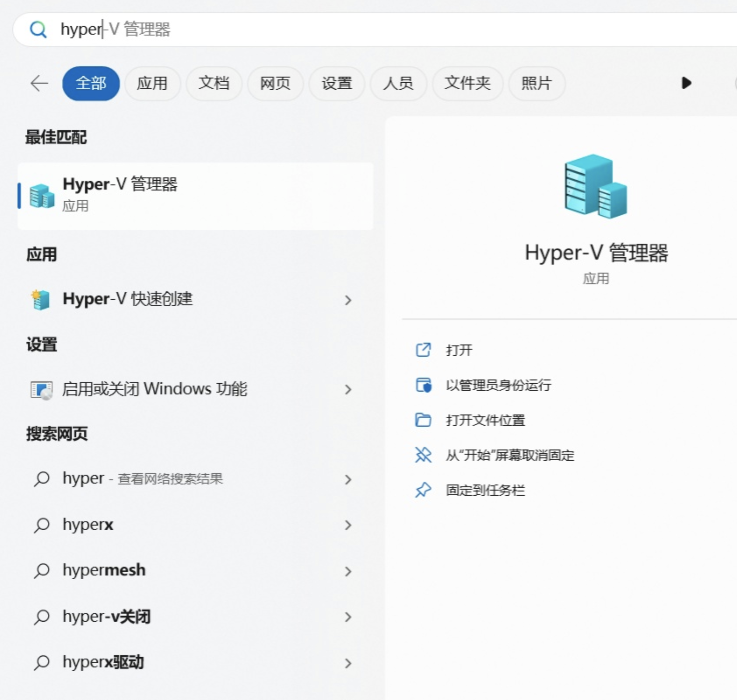This screenshot has width=737, height=700.
Task: Click search icon beside hyperx驱动 suggestion
Action: tap(42, 663)
